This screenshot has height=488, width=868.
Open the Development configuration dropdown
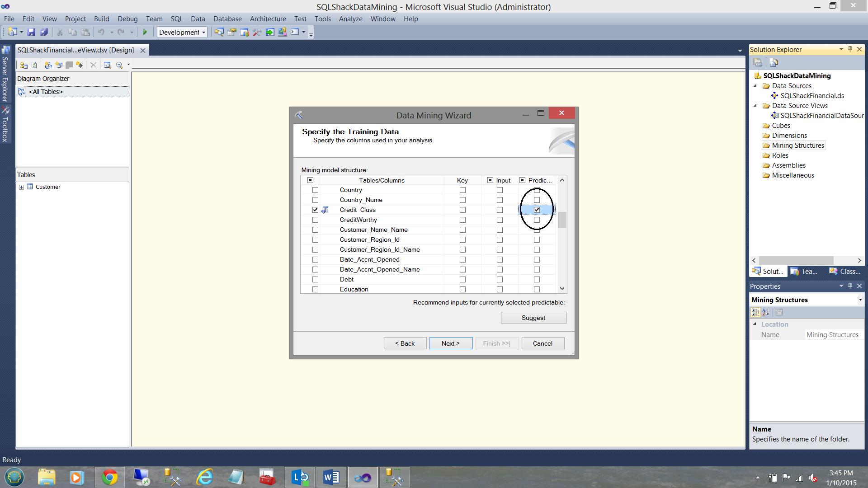[203, 32]
